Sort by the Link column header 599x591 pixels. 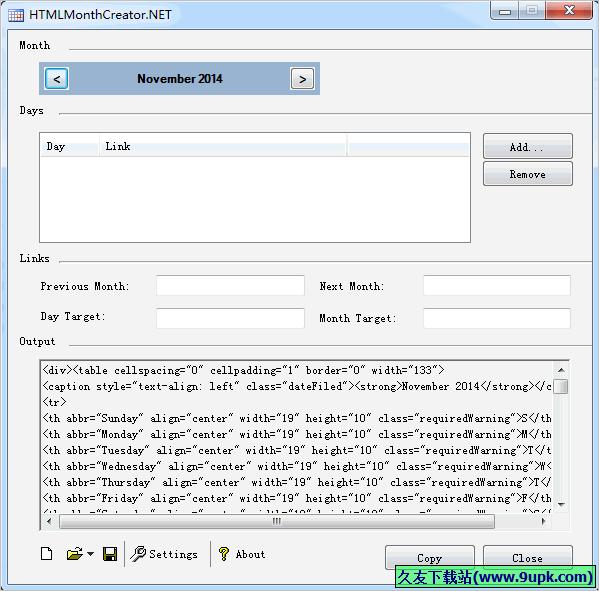pyautogui.click(x=223, y=146)
